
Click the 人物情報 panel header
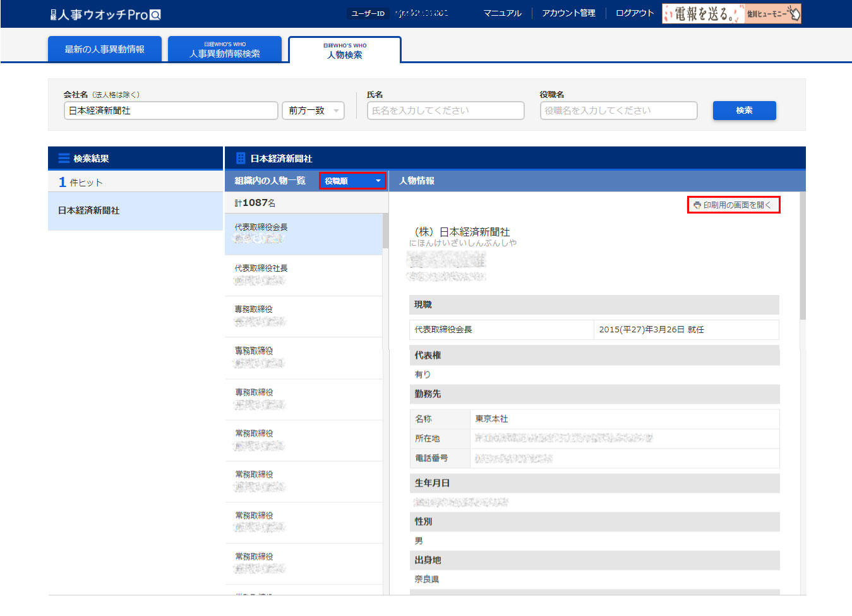pyautogui.click(x=597, y=181)
